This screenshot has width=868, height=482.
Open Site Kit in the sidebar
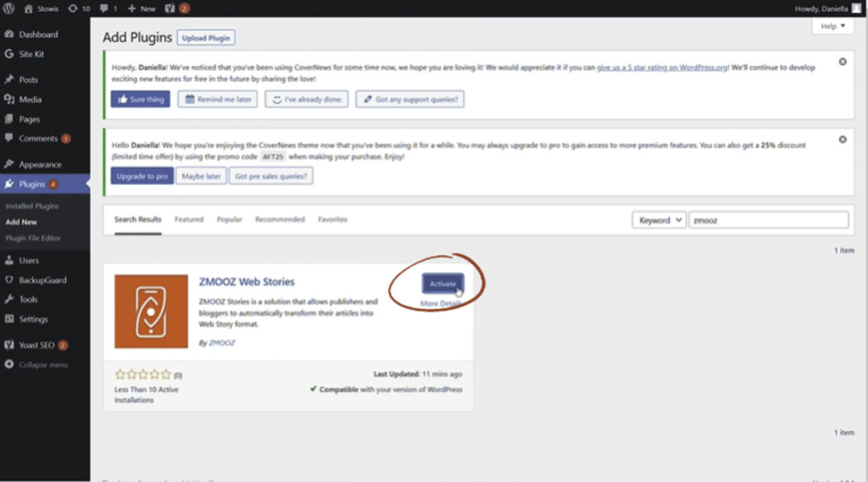pyautogui.click(x=31, y=54)
